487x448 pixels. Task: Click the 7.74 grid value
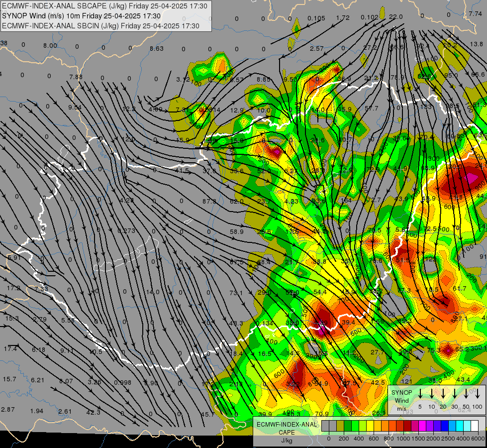475,13
